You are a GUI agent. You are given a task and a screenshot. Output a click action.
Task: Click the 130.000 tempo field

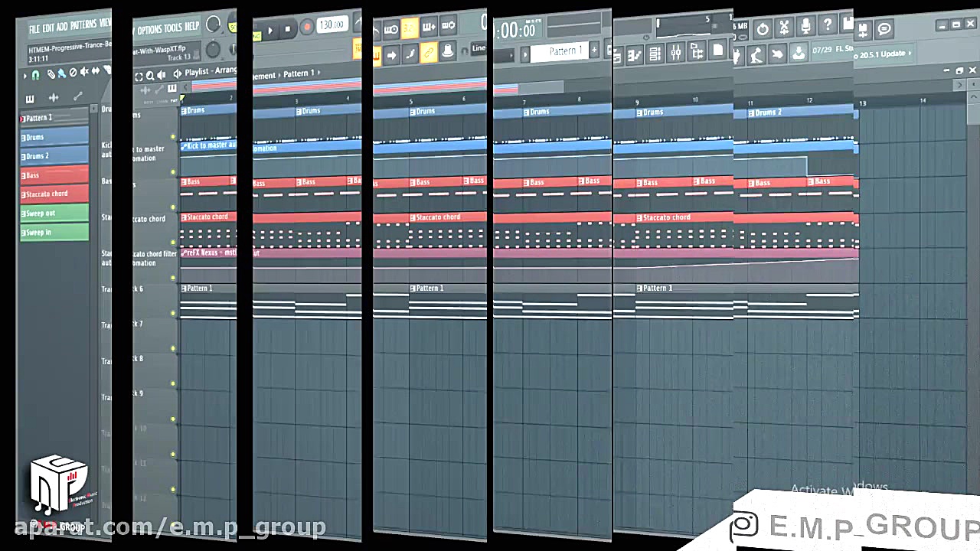pos(332,24)
